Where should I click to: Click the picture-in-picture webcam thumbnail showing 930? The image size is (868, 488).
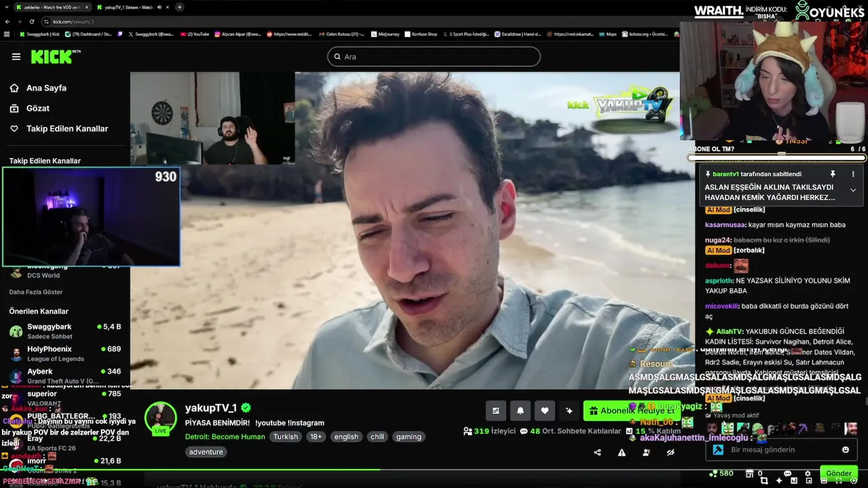click(92, 217)
